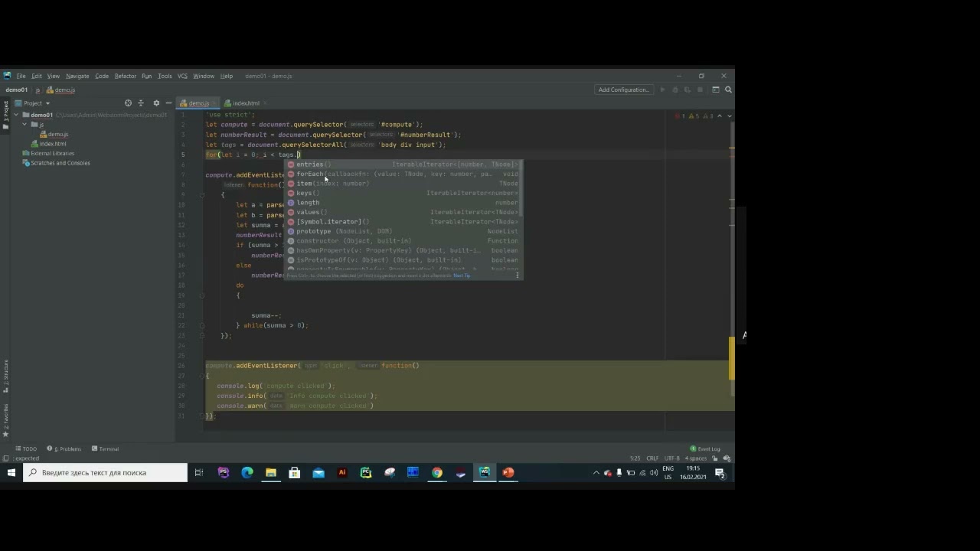Click Add Configuration button

(623, 90)
